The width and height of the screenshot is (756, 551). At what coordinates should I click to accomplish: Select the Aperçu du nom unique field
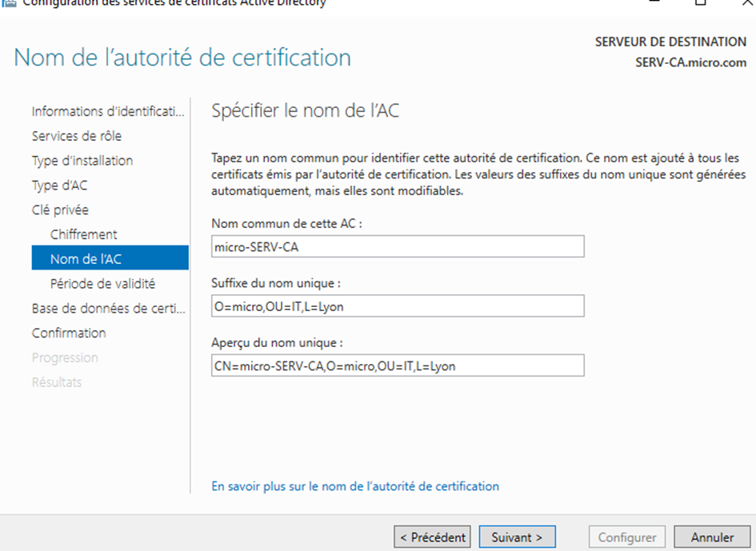398,365
